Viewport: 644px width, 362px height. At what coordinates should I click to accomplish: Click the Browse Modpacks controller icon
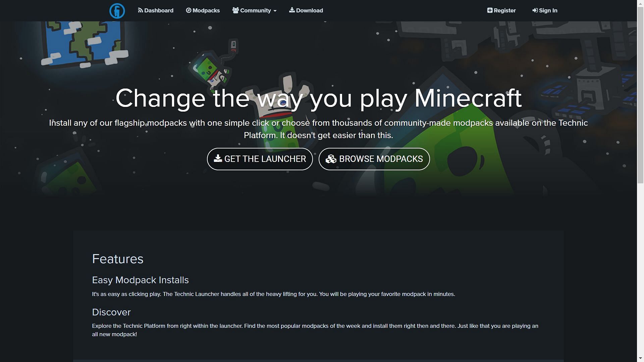click(x=331, y=159)
